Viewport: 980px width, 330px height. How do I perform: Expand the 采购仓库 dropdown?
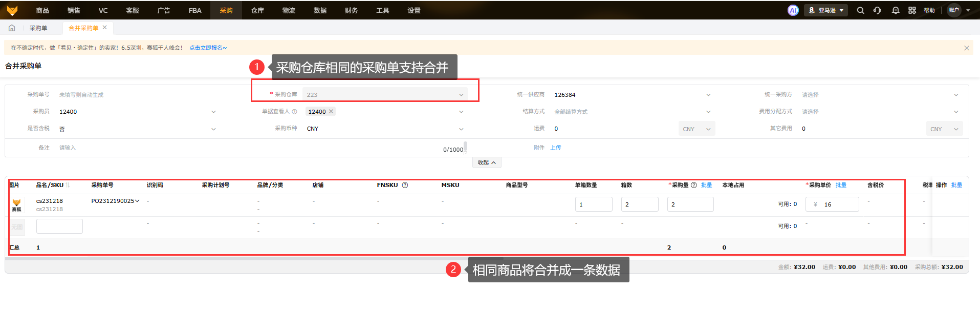pos(461,95)
